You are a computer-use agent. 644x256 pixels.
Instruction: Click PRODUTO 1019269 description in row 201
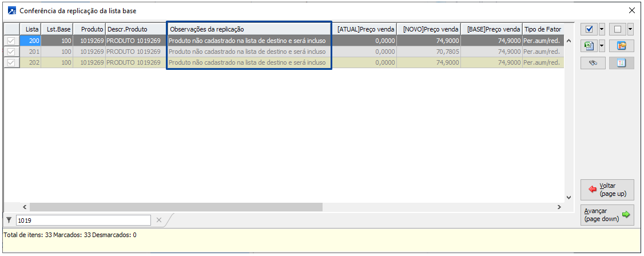(136, 52)
